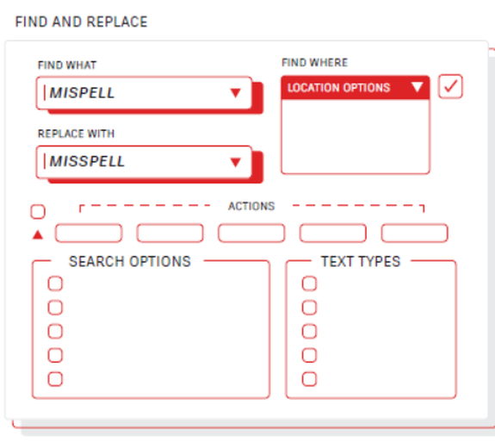Enable the second Text Types checkbox
The height and width of the screenshot is (448, 495).
tap(309, 308)
